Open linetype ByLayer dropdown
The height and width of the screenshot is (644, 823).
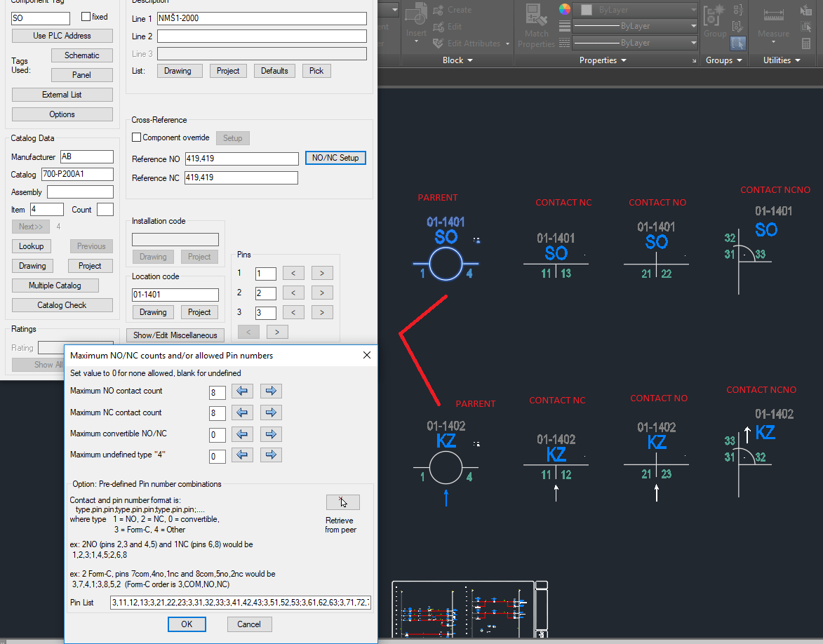(692, 43)
